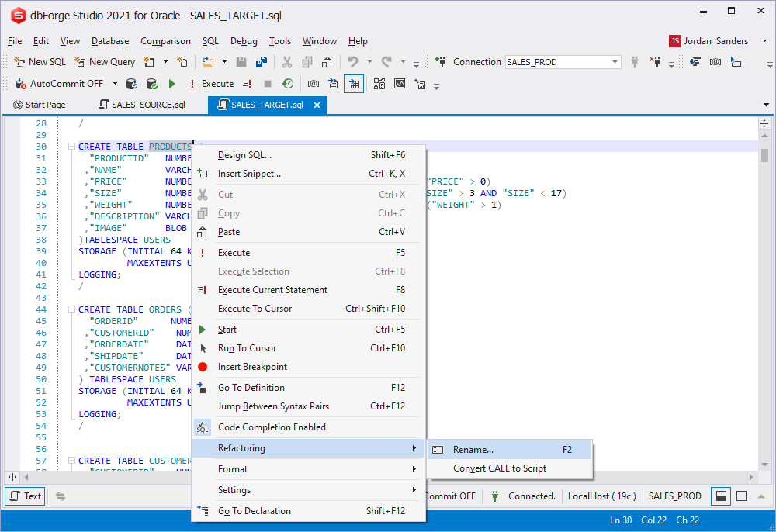The height and width of the screenshot is (532, 776).
Task: Collapse the CREATE TABLE PRODUCTS code block
Action: tap(71, 147)
